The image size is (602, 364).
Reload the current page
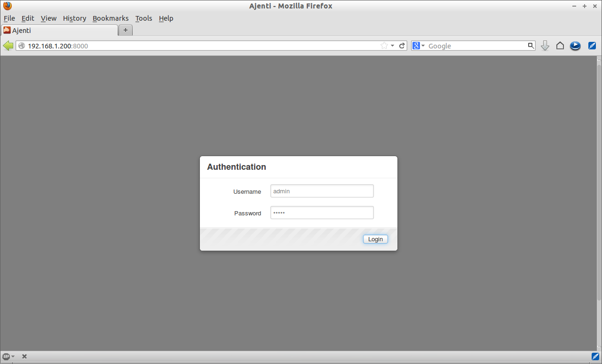coord(402,46)
